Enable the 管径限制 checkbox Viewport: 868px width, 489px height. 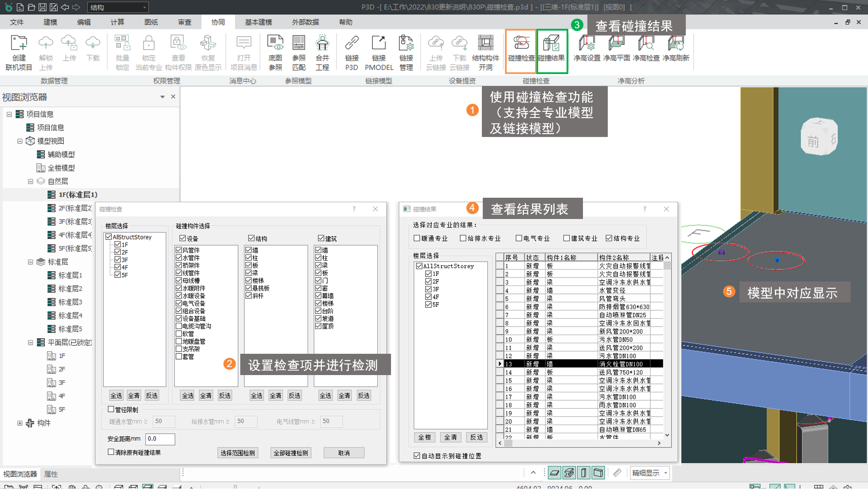point(111,409)
